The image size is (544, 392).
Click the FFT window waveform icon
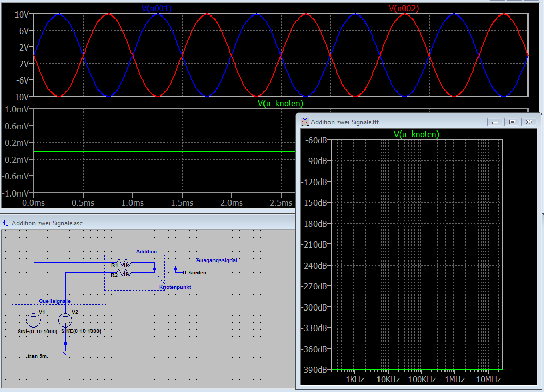(305, 122)
